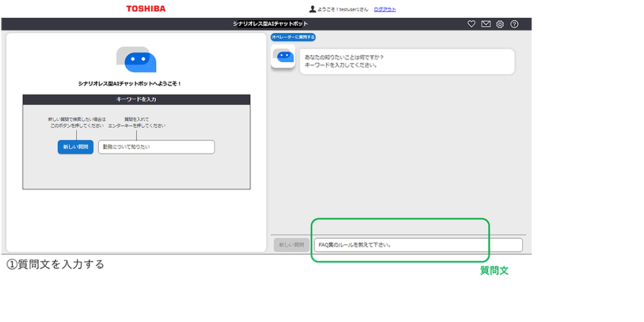Click the hint text エンターキーを押してください
Screen dimensions: 644x322
coord(136,126)
